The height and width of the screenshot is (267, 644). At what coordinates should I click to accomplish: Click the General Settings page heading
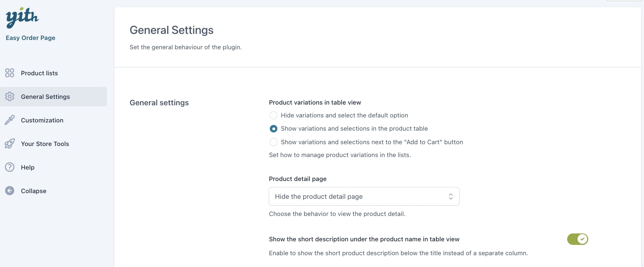click(172, 30)
